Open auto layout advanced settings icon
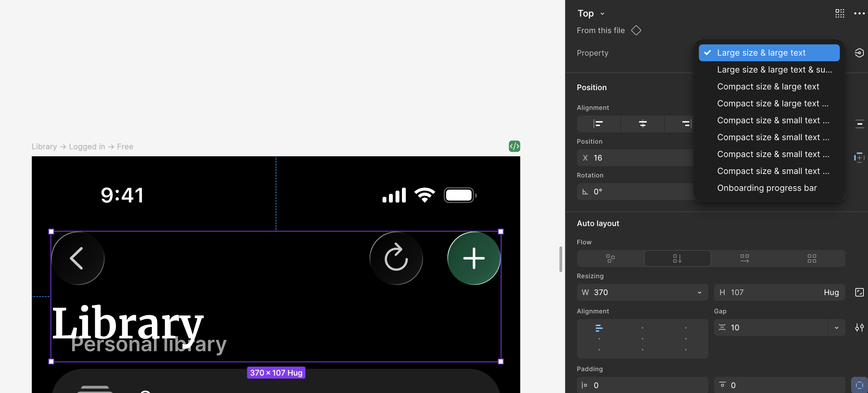 (x=859, y=327)
